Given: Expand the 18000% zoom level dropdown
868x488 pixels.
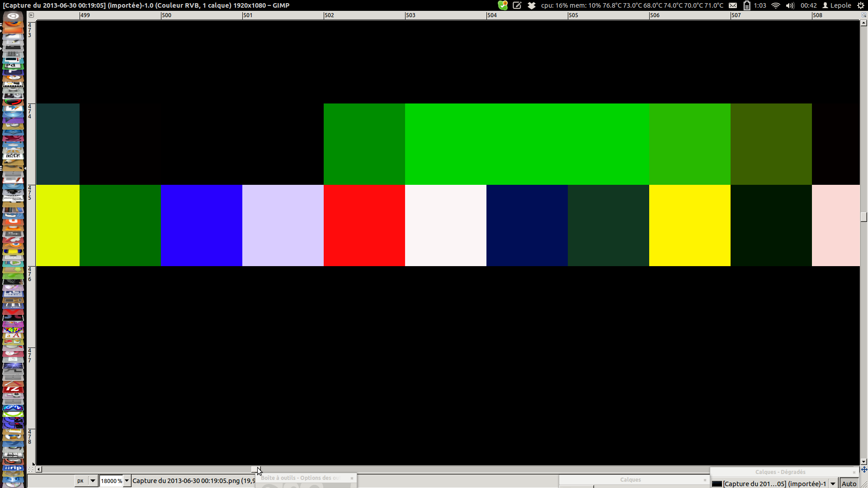Looking at the screenshot, I should (x=127, y=481).
